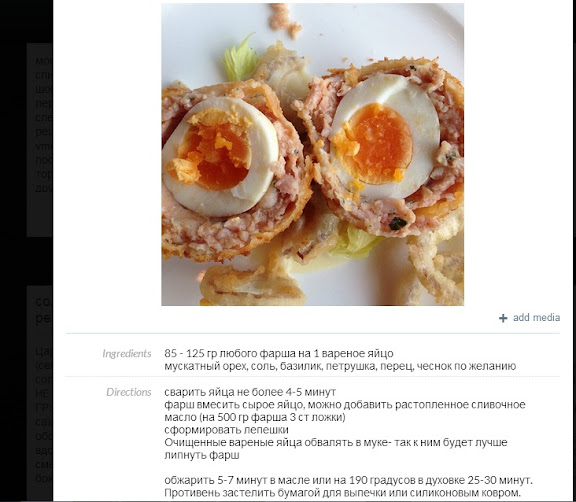This screenshot has width=576, height=502.
Task: Click the right egg half in the photo
Action: click(x=384, y=138)
